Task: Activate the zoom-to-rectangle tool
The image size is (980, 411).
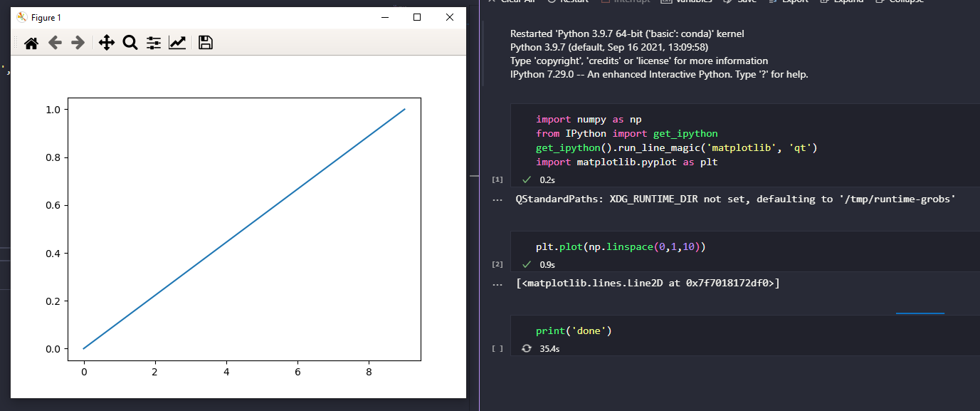Action: pos(130,43)
